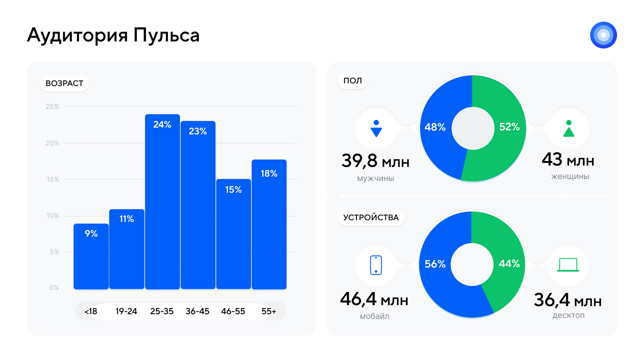Click the 46-55 age axis label
This screenshot has height=362, width=644.
pos(233,311)
